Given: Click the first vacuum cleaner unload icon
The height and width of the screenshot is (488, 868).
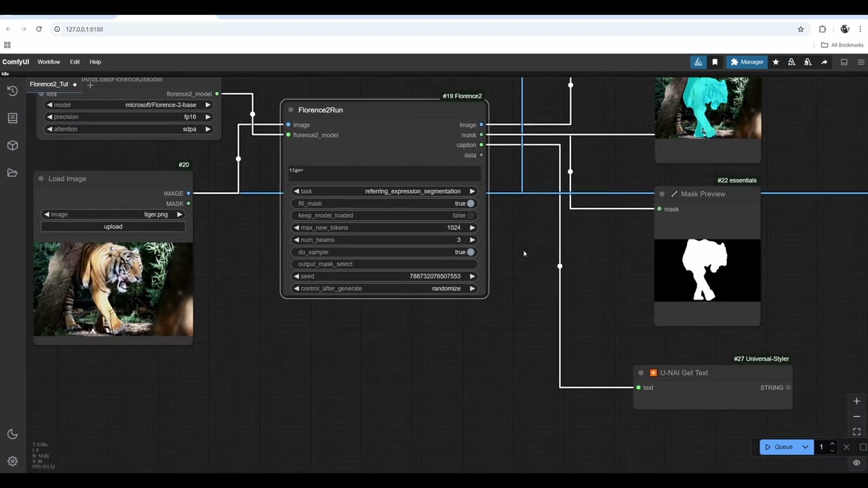Looking at the screenshot, I should [791, 62].
